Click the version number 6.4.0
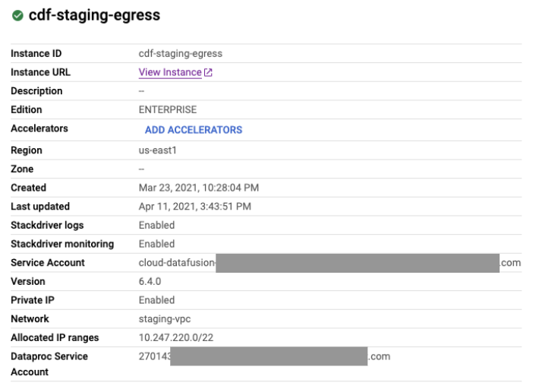The image size is (533, 392). tap(151, 282)
